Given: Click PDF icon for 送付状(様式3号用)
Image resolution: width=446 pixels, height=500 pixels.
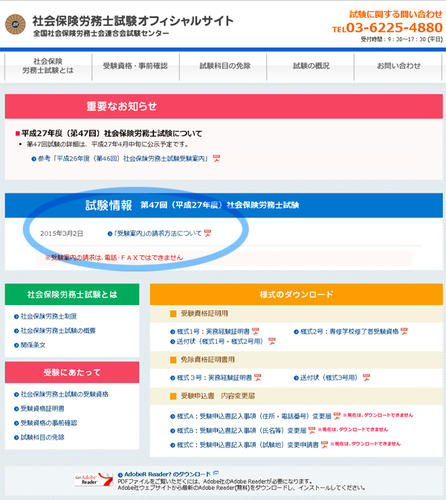Looking at the screenshot, I should point(366,378).
